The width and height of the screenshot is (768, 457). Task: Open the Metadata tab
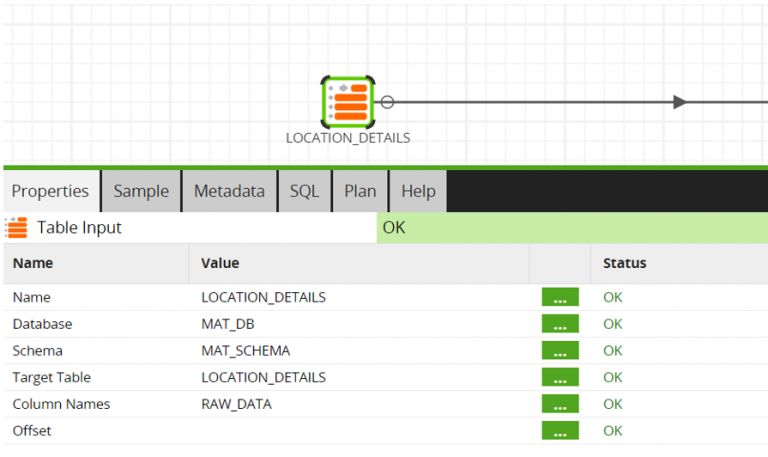pyautogui.click(x=229, y=191)
